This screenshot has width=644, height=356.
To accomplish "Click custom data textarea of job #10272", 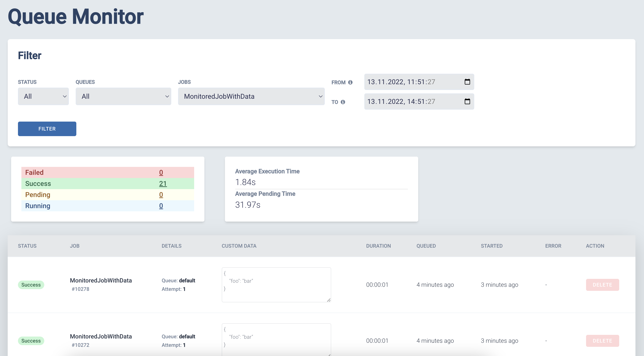I will click(x=276, y=340).
